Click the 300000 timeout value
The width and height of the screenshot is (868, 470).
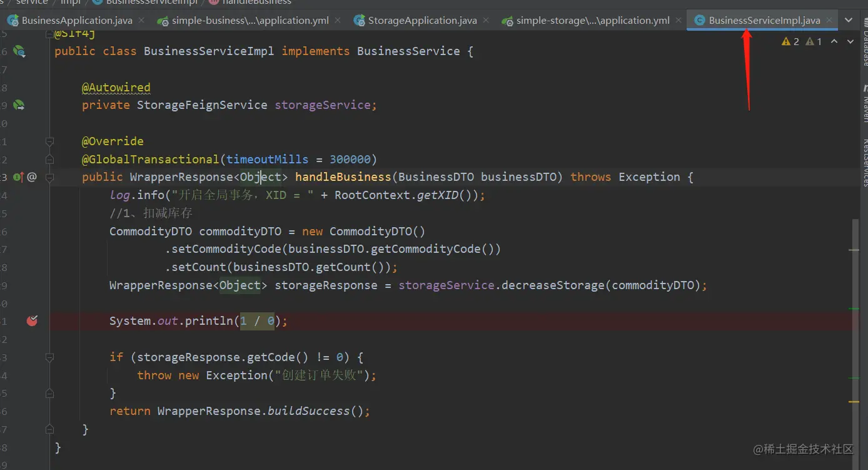350,159
